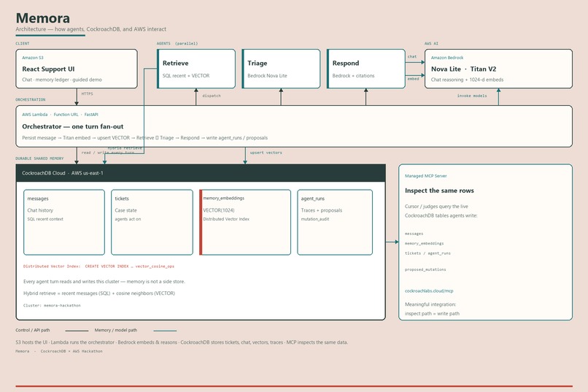The image size is (588, 392).
Task: Open the cockroachlabs.cloud/mcp link
Action: click(429, 291)
